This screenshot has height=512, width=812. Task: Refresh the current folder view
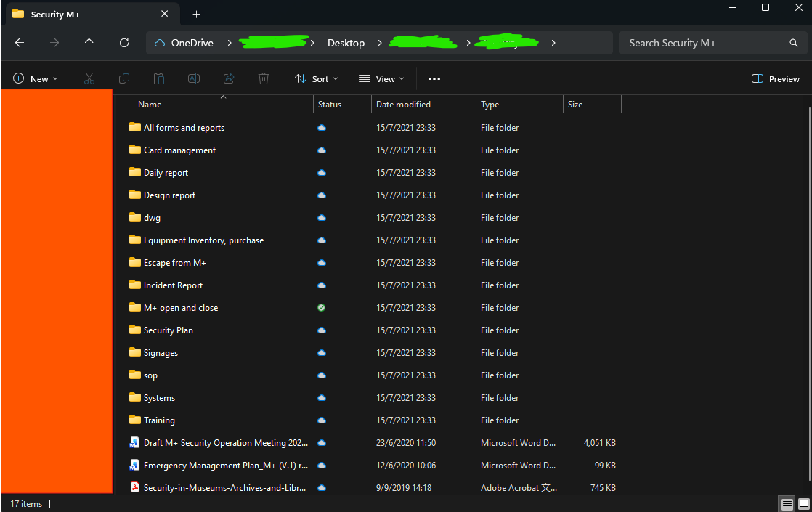click(123, 43)
